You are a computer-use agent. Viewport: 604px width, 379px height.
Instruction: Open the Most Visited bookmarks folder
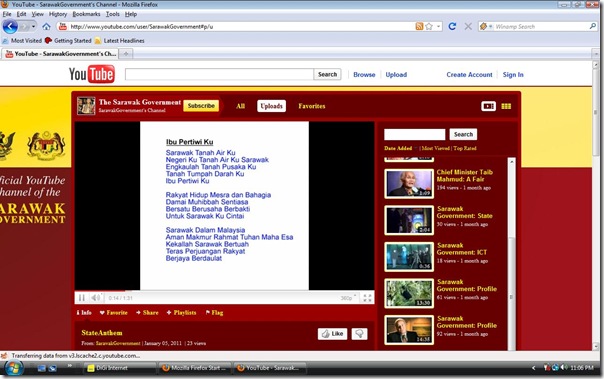[22, 40]
